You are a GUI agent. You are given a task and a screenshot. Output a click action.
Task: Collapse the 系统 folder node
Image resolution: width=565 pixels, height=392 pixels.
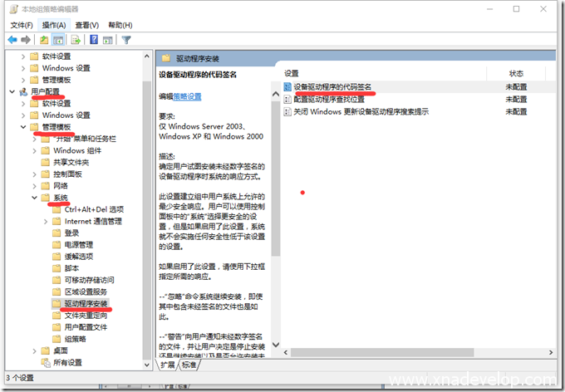click(x=34, y=198)
